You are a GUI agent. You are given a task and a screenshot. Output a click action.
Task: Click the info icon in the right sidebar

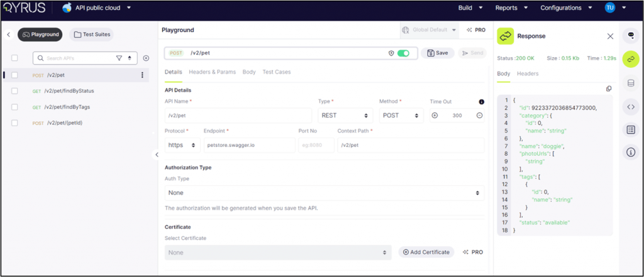click(x=631, y=152)
